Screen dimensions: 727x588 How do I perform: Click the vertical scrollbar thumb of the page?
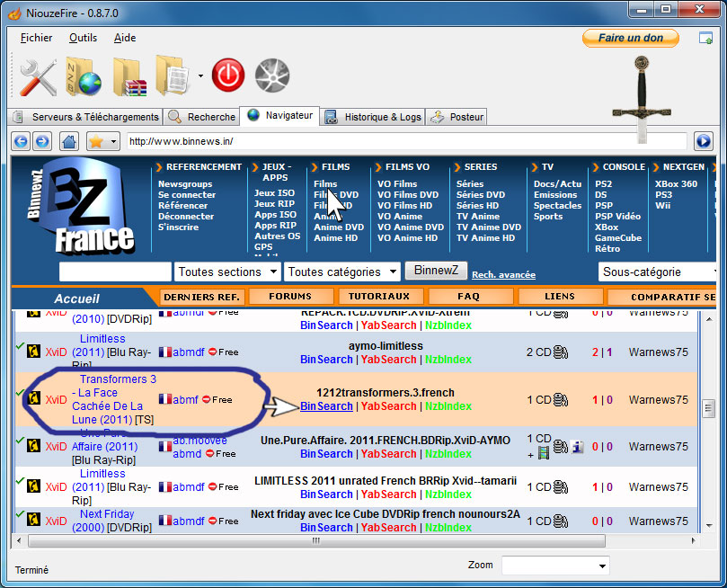708,408
